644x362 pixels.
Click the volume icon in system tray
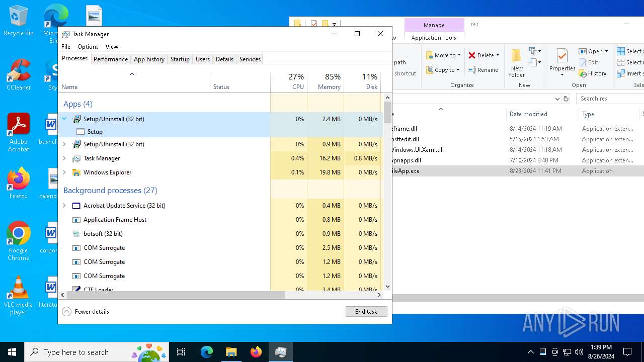(x=579, y=352)
